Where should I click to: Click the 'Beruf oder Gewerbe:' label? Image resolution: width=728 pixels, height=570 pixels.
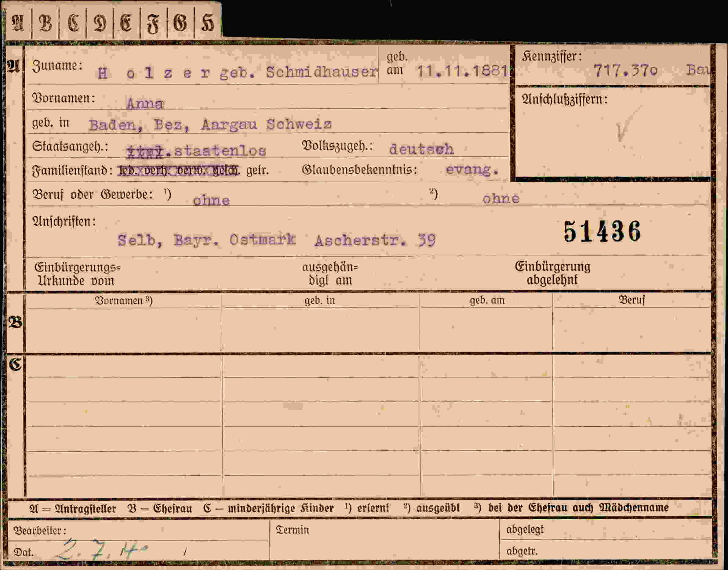point(93,194)
